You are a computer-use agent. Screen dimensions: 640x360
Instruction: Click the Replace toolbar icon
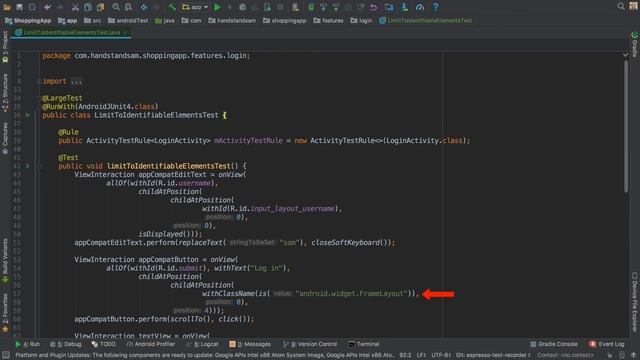click(x=128, y=7)
